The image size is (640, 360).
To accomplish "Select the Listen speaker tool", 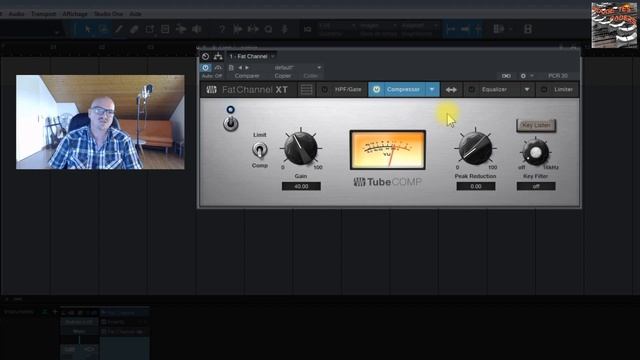I will 197,29.
